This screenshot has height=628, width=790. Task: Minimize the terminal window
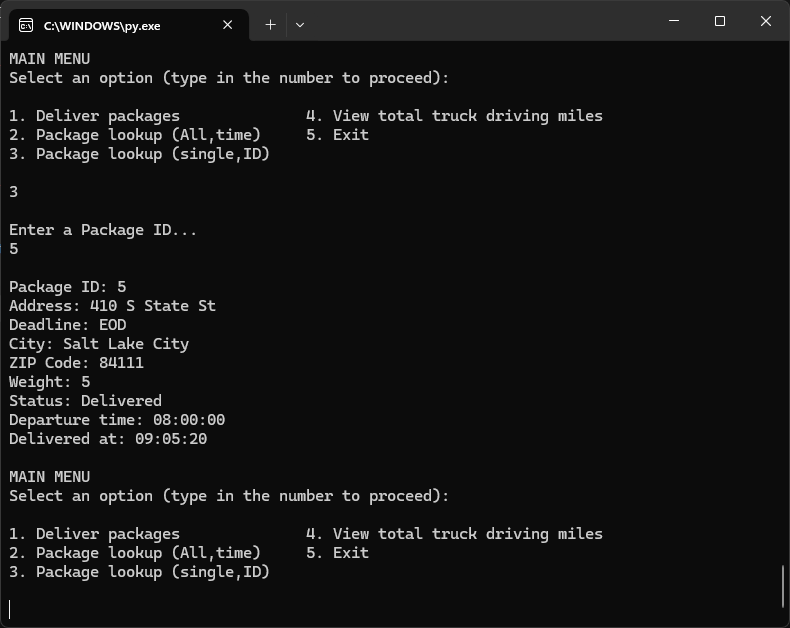pyautogui.click(x=674, y=21)
